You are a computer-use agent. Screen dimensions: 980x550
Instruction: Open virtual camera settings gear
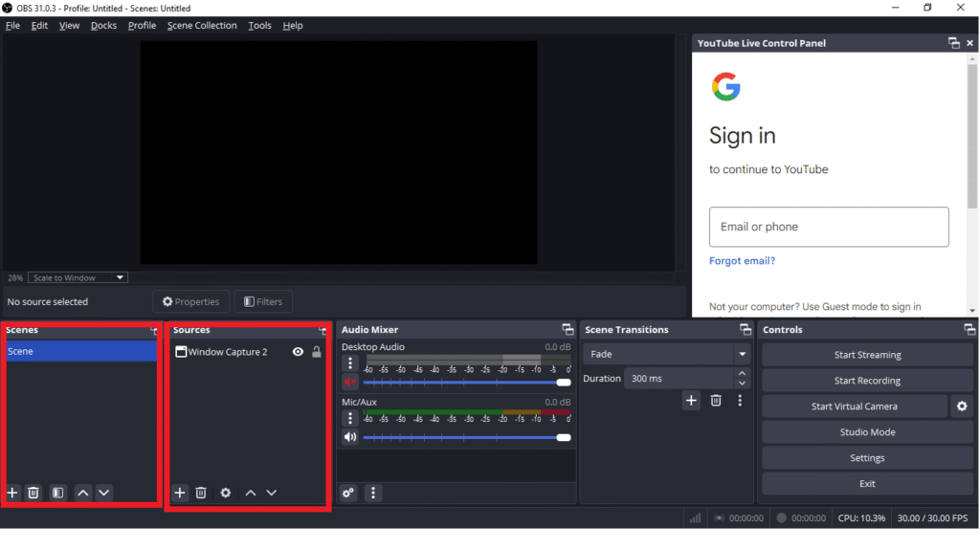coord(962,407)
